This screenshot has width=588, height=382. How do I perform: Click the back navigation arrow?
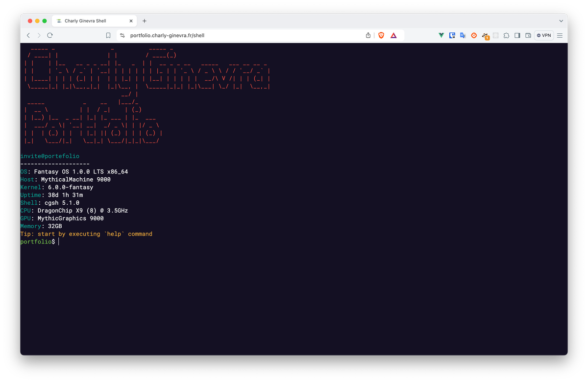click(x=28, y=35)
